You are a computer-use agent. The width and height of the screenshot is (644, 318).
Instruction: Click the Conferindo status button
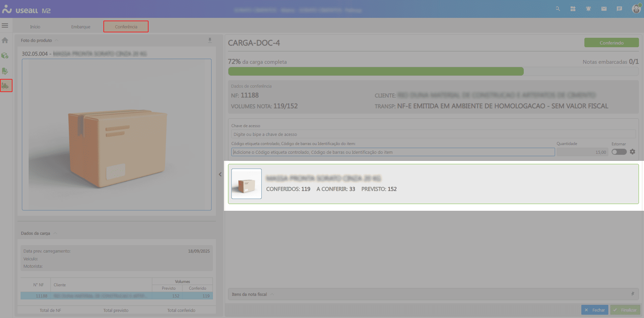click(611, 43)
